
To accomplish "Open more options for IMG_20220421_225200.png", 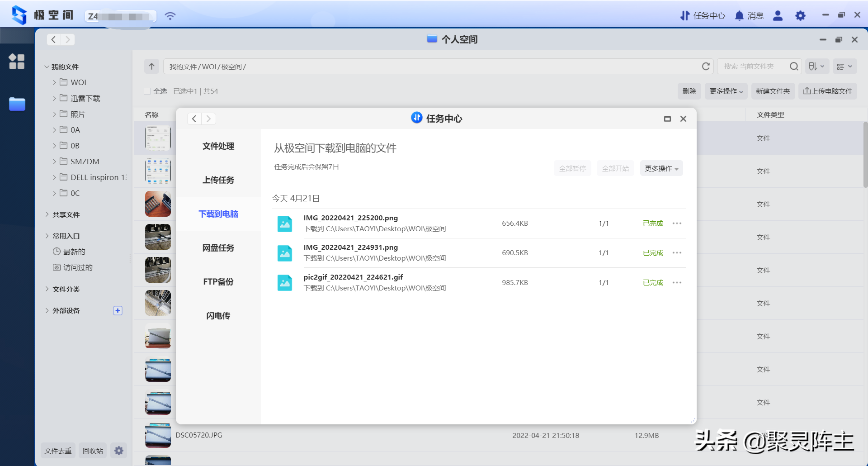I will pyautogui.click(x=677, y=223).
